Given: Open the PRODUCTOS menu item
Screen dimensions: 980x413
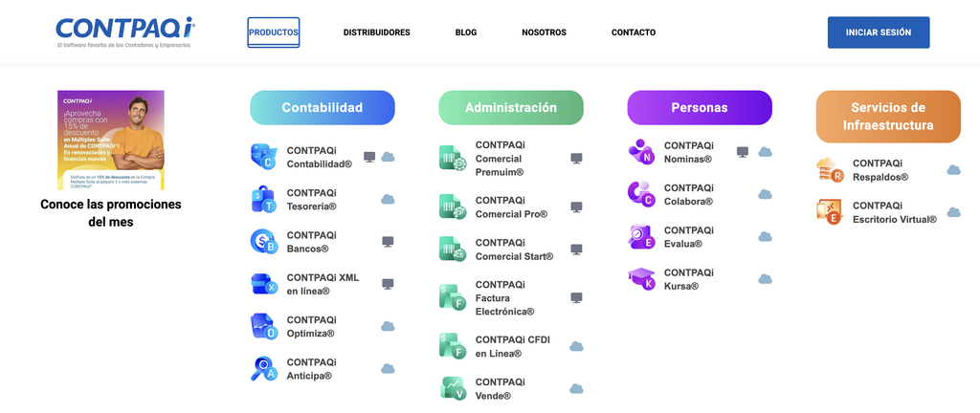Looking at the screenshot, I should tap(274, 33).
